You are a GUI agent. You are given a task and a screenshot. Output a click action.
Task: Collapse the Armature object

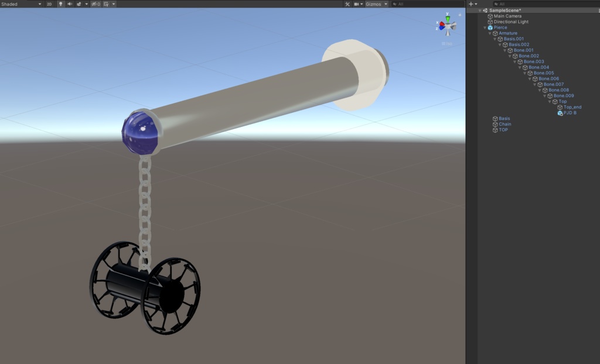pyautogui.click(x=490, y=33)
